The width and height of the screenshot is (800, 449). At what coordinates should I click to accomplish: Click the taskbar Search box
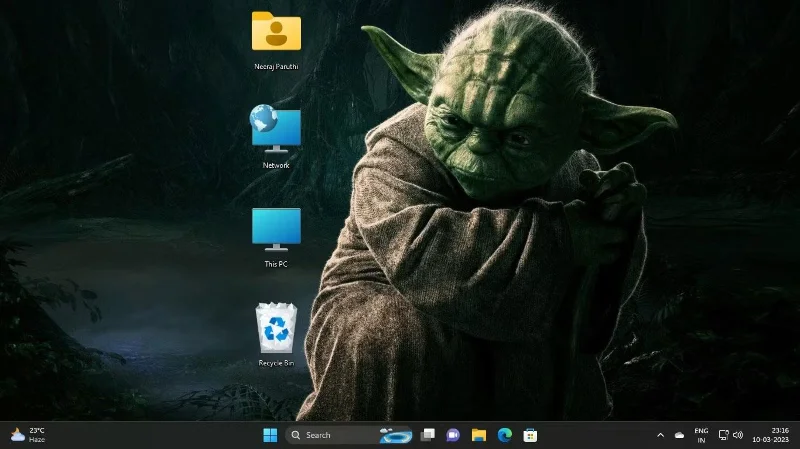pos(348,435)
